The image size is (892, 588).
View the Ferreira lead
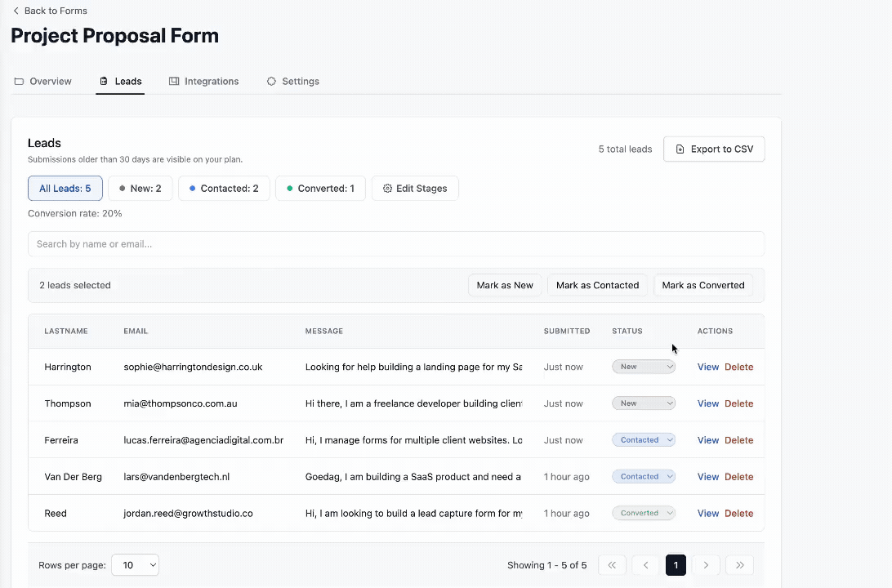coord(708,440)
